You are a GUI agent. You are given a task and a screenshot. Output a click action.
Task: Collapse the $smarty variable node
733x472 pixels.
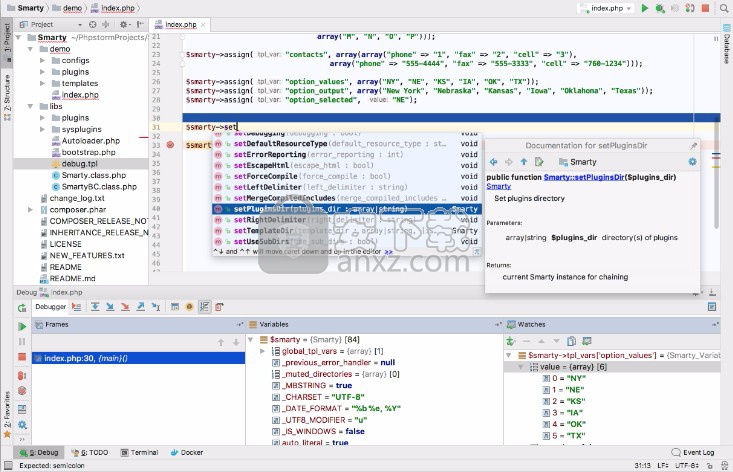251,340
